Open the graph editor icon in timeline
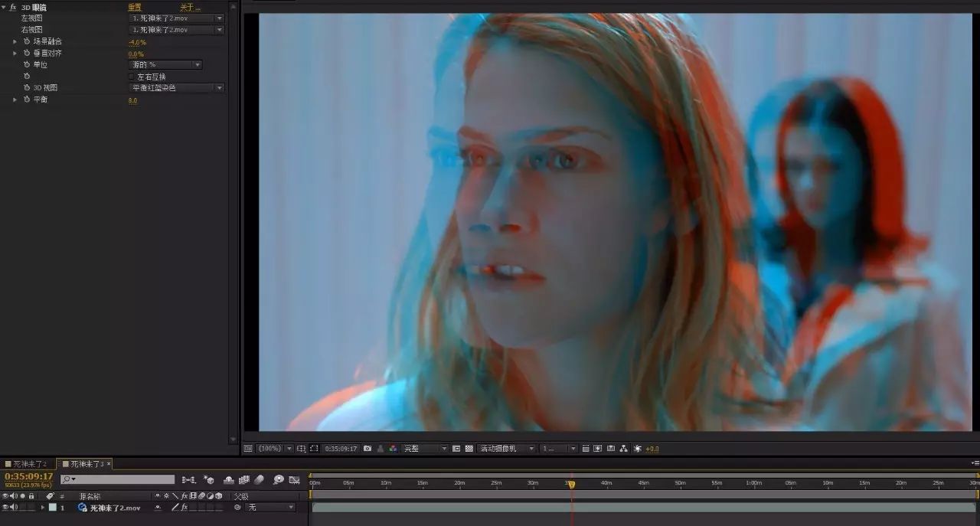Viewport: 980px width, 526px height. (294, 480)
